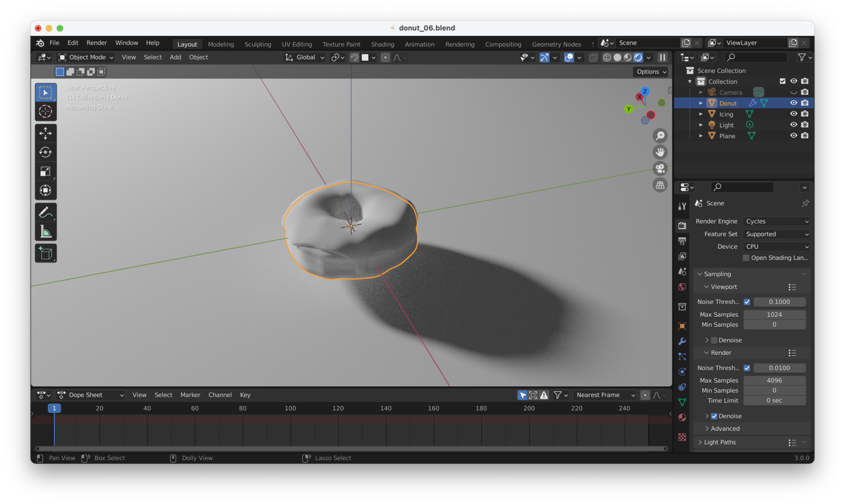Open the Render Engine dropdown
Screen dimensions: 845x504
(x=776, y=221)
